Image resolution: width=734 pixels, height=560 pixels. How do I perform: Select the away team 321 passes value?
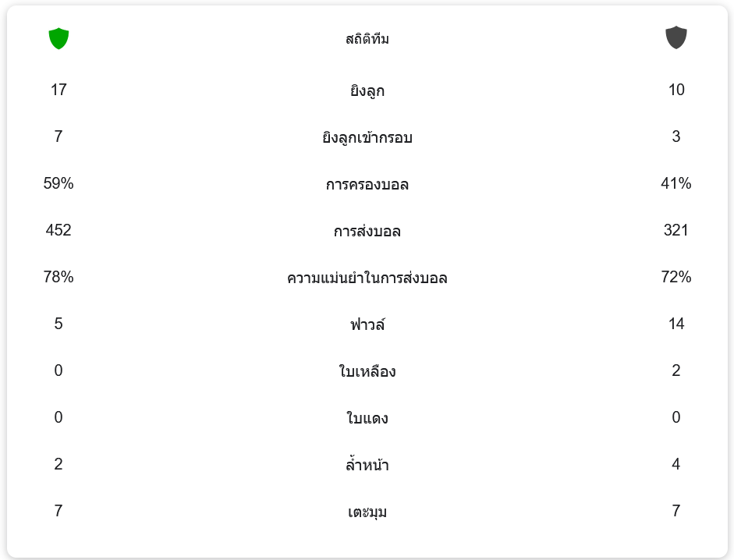[x=675, y=230]
